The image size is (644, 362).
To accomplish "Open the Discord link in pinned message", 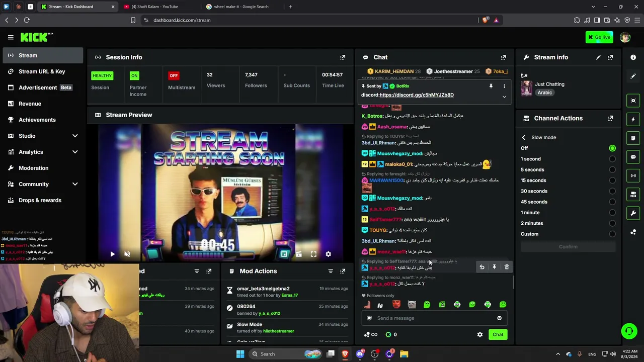I will pyautogui.click(x=417, y=95).
